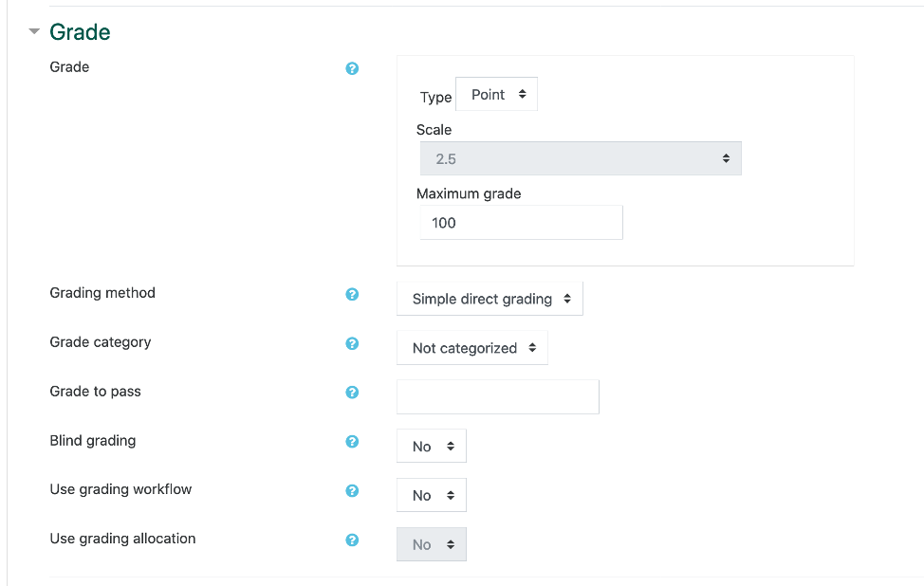Viewport: 924px width, 586px height.
Task: Open the Use grading allocation help icon
Action: click(x=352, y=539)
